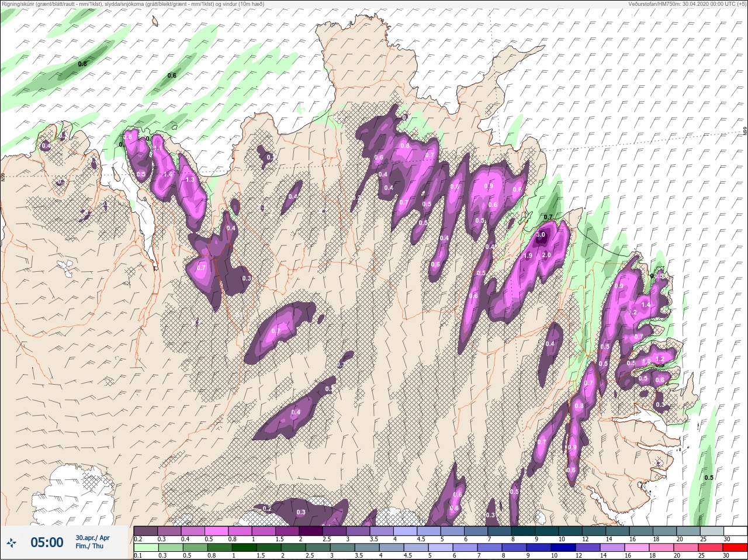Select the bright pink 0.5–0.8 legend swatch
The image size is (748, 560).
click(216, 531)
